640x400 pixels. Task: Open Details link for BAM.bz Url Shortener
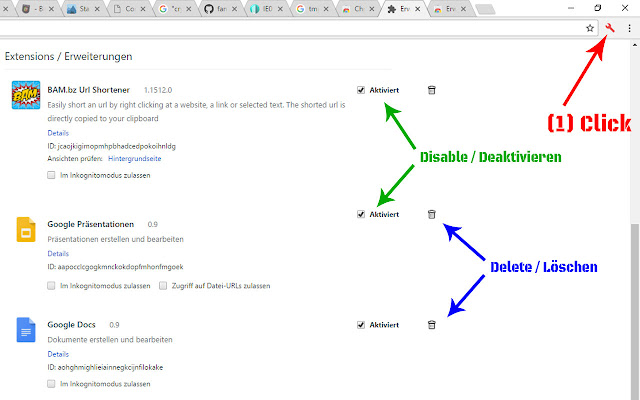[x=58, y=133]
